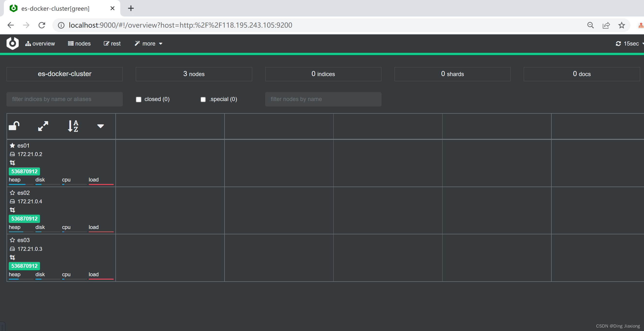Click the 536870912 badge of es01
Image resolution: width=644 pixels, height=331 pixels.
click(x=24, y=171)
